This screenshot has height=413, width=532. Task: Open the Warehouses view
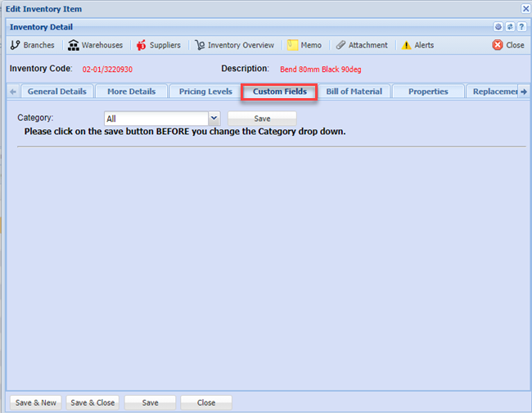[x=95, y=45]
